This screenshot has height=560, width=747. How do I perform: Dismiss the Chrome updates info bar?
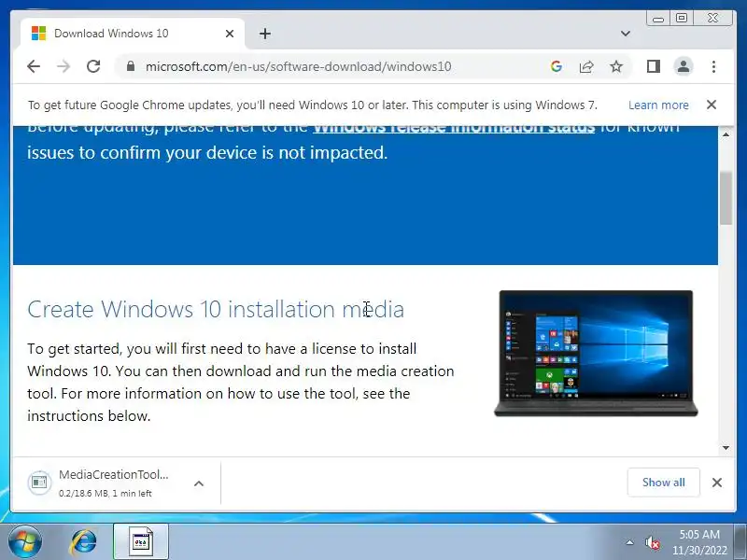pos(712,105)
